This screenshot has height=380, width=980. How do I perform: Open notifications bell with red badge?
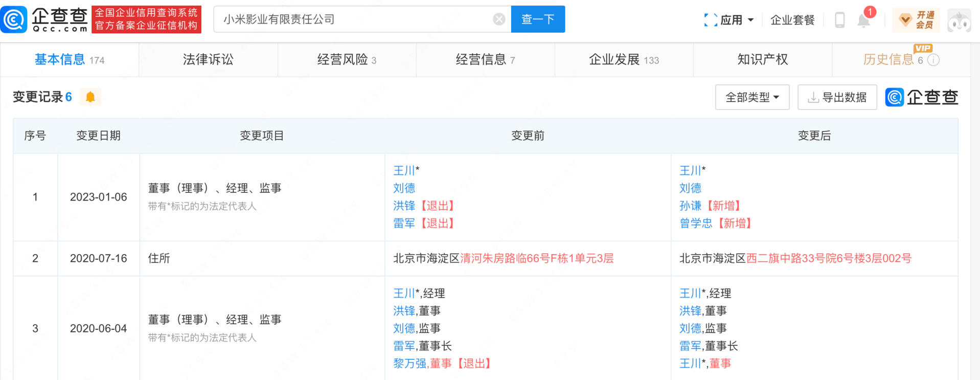coord(864,20)
